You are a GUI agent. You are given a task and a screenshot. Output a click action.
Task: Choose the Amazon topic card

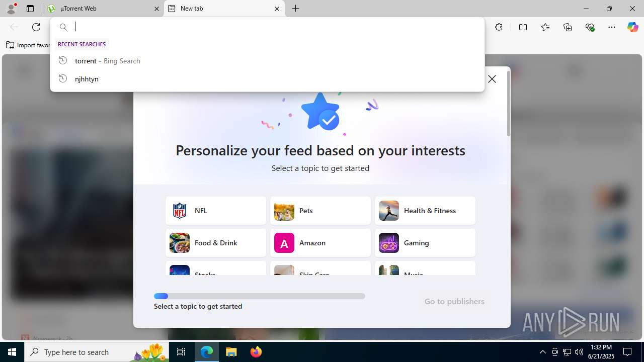(320, 243)
